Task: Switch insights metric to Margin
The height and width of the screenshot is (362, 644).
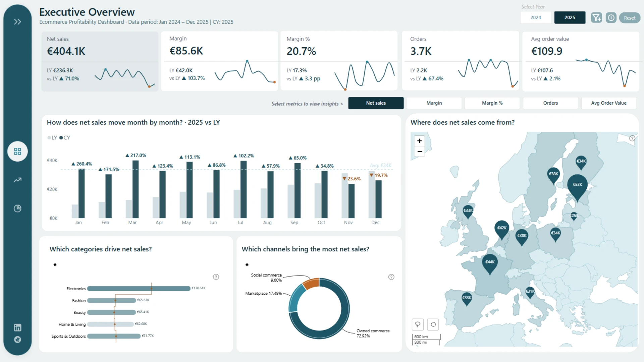Action: click(434, 103)
